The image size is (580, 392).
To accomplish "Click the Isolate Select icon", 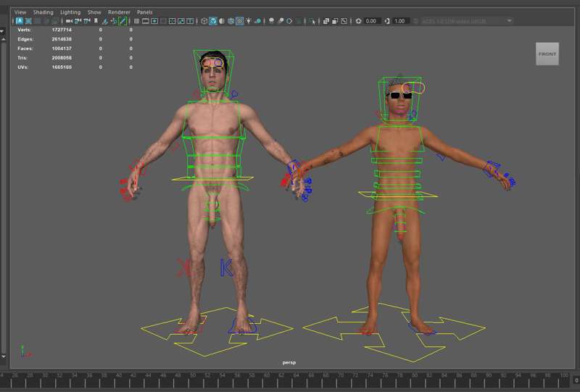I will click(x=312, y=21).
